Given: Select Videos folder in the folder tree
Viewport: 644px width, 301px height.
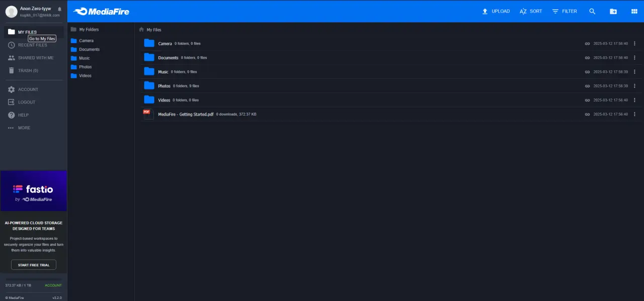Looking at the screenshot, I should click(x=82, y=76).
